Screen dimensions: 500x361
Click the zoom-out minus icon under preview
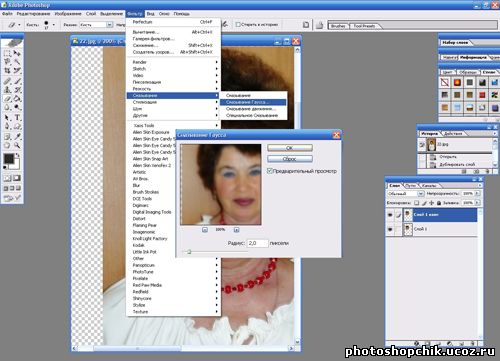(205, 230)
